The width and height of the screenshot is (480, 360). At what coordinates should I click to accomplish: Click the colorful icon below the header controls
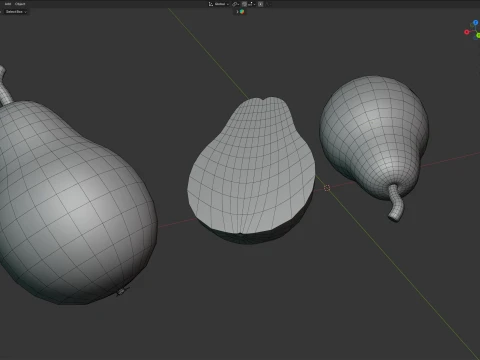(x=242, y=12)
